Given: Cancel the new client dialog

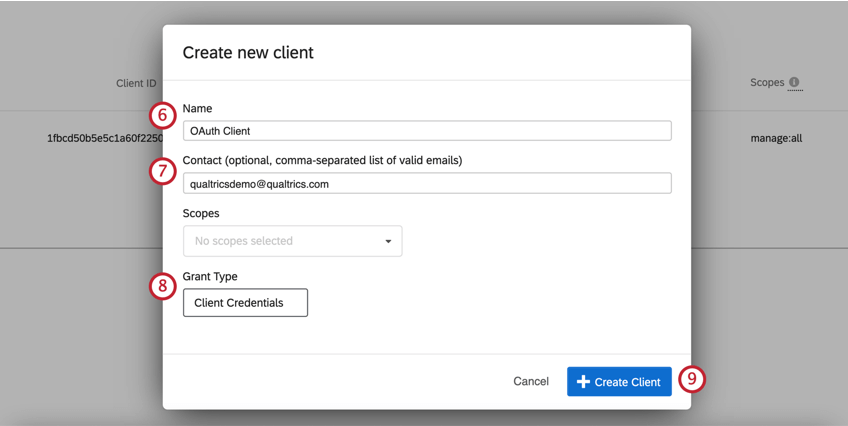Looking at the screenshot, I should pos(531,382).
